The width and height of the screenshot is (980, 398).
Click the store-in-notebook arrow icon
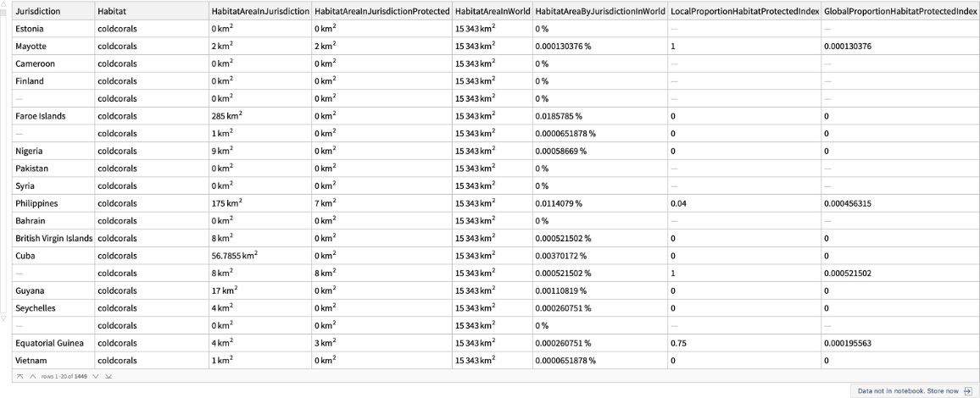[x=966, y=390]
